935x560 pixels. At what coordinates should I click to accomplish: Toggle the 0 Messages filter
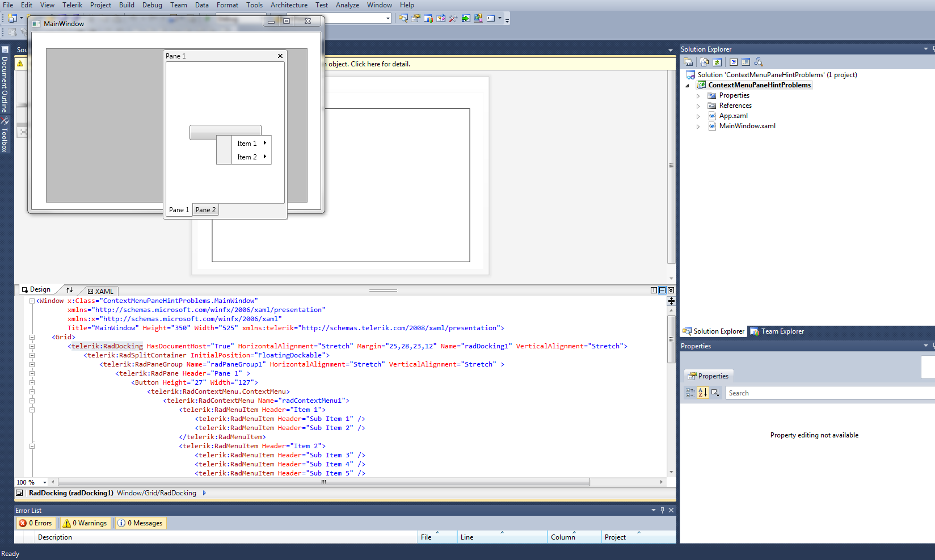(140, 523)
